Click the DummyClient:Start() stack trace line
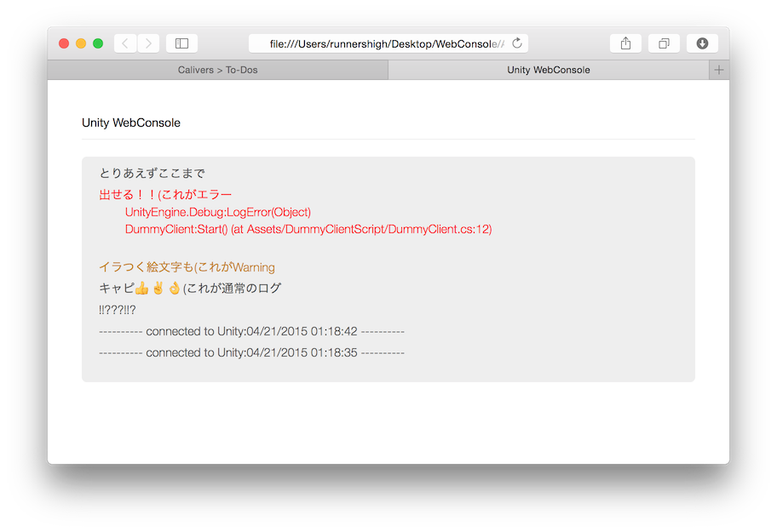The image size is (777, 532). tap(308, 229)
